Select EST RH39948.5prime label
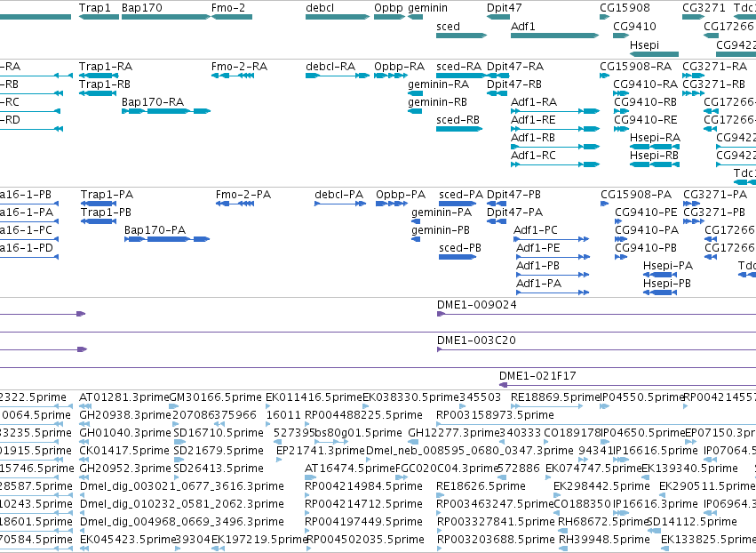Viewport: 756px width, 553px height. pos(604,540)
